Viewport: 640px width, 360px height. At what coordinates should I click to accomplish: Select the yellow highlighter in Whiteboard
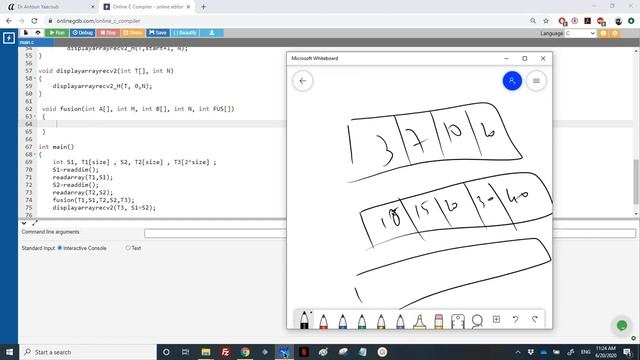[420, 321]
